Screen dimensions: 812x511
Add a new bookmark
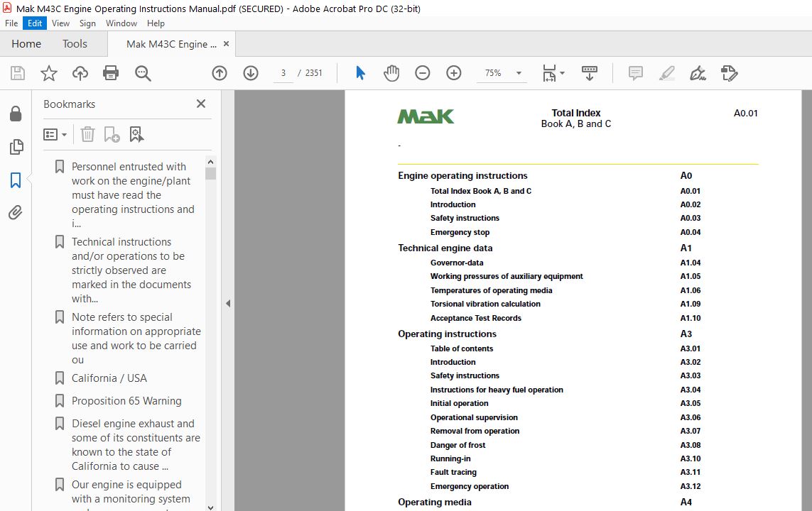click(112, 134)
